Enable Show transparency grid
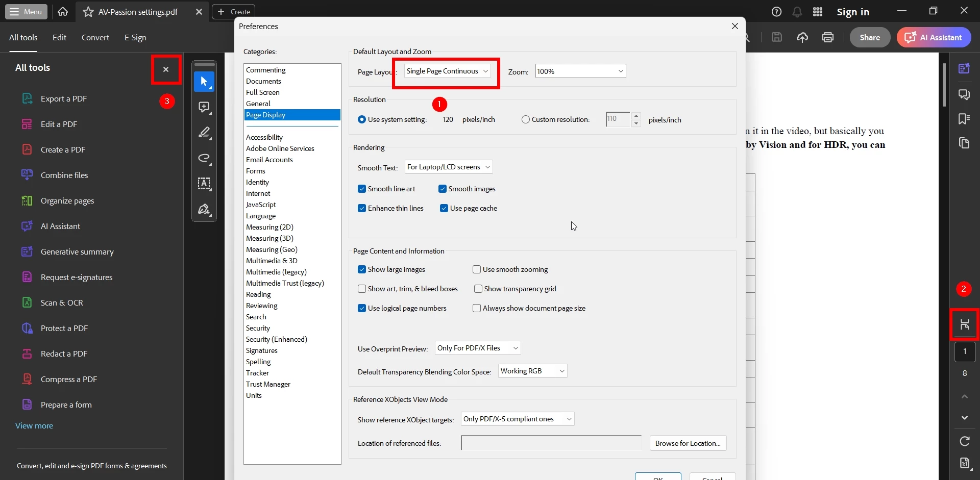 point(478,289)
